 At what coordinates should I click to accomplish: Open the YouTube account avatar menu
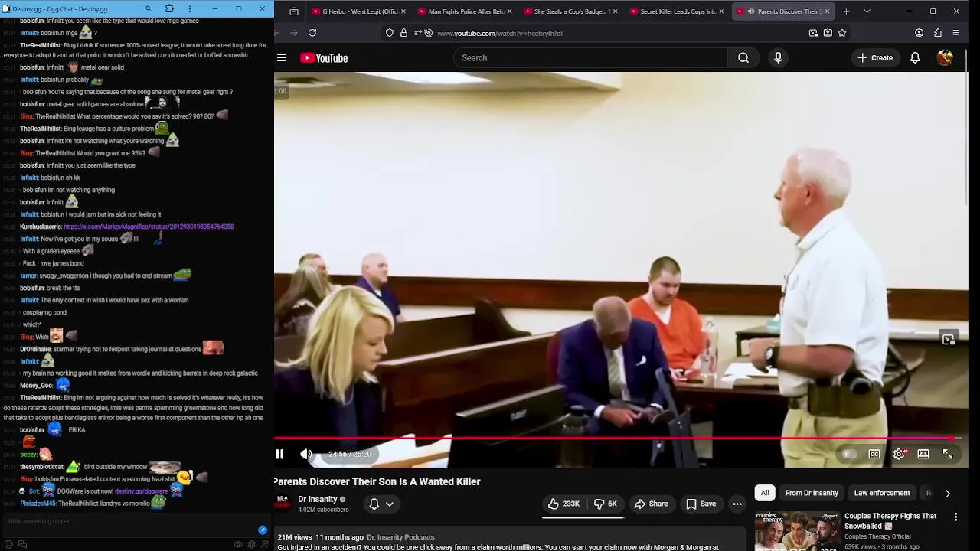coord(945,58)
